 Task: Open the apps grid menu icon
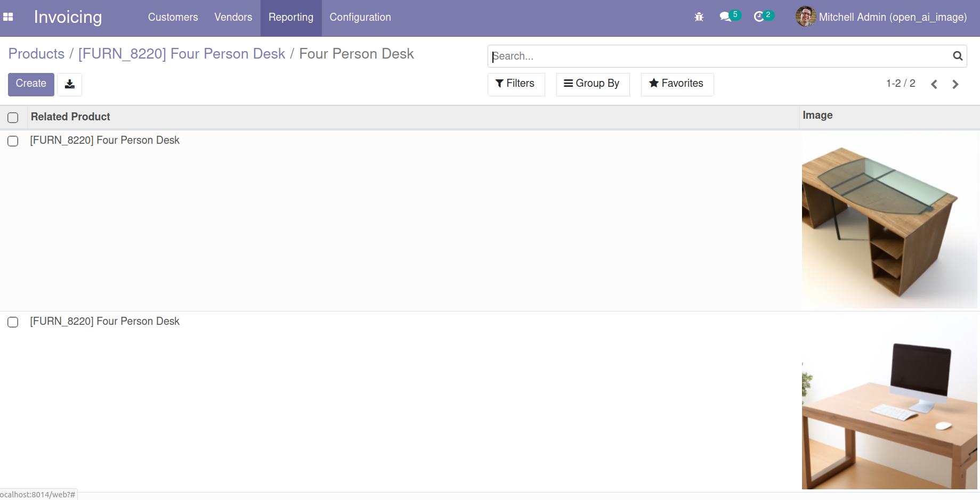tap(8, 17)
